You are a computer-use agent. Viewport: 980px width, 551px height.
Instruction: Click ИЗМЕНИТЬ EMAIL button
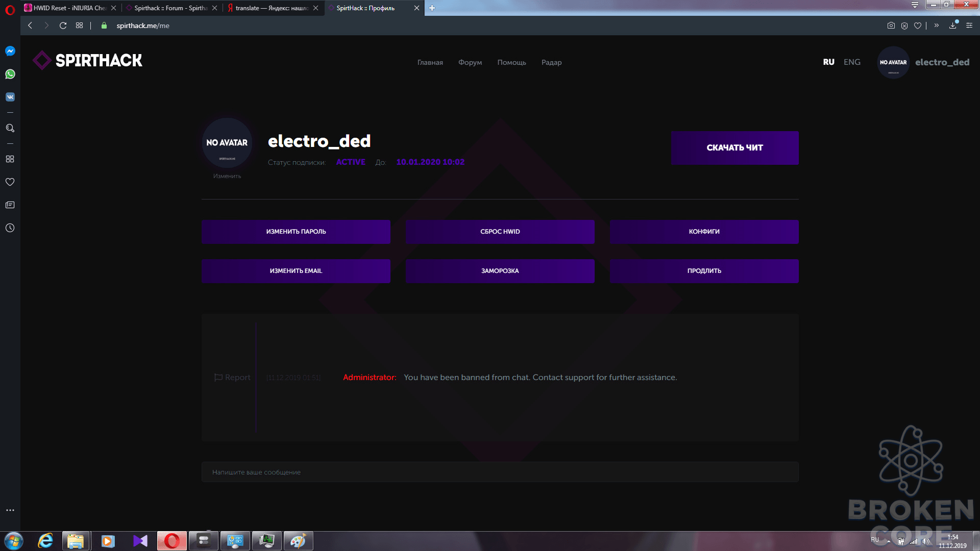point(296,271)
